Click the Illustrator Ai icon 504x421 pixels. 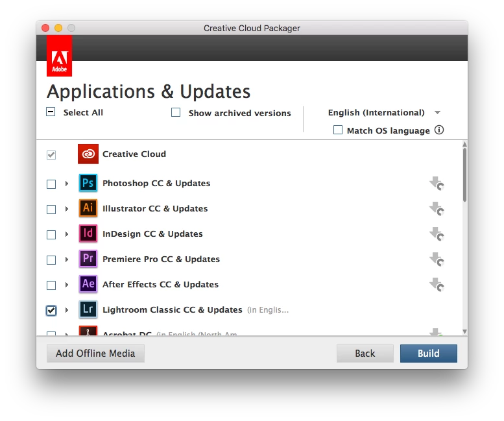point(88,208)
